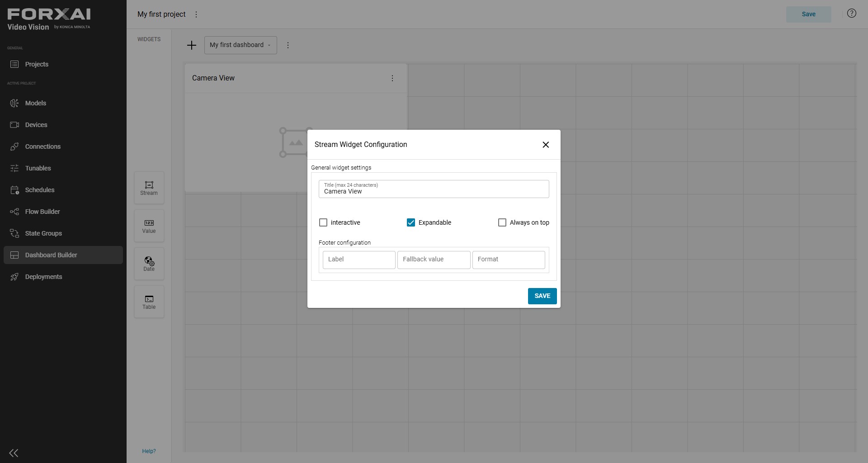
Task: Open the Help? link
Action: click(x=149, y=451)
